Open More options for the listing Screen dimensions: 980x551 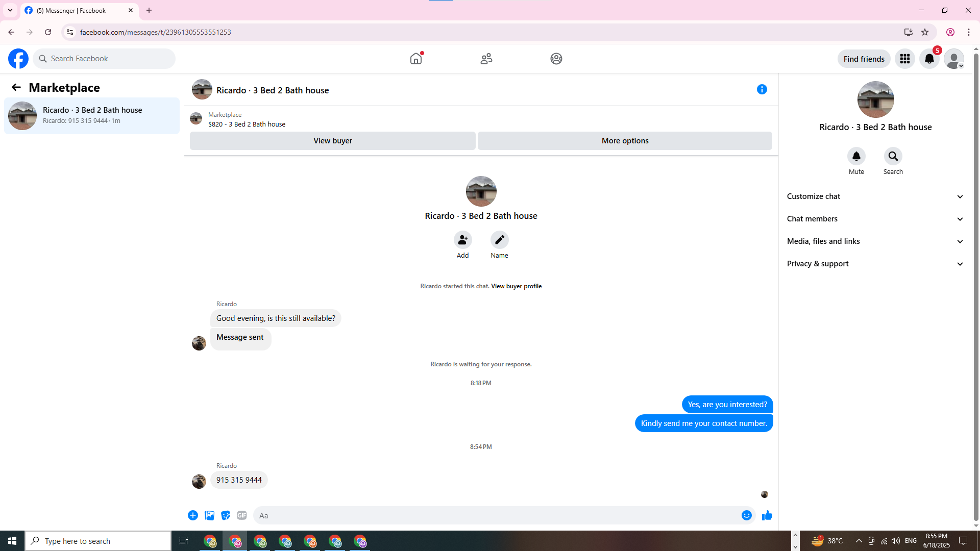pos(625,141)
